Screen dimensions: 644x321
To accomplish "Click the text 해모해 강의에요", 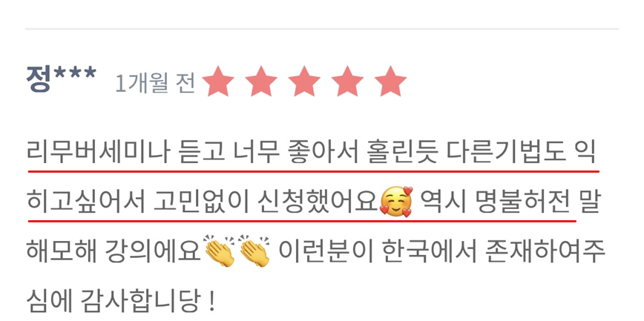I will [x=115, y=251].
